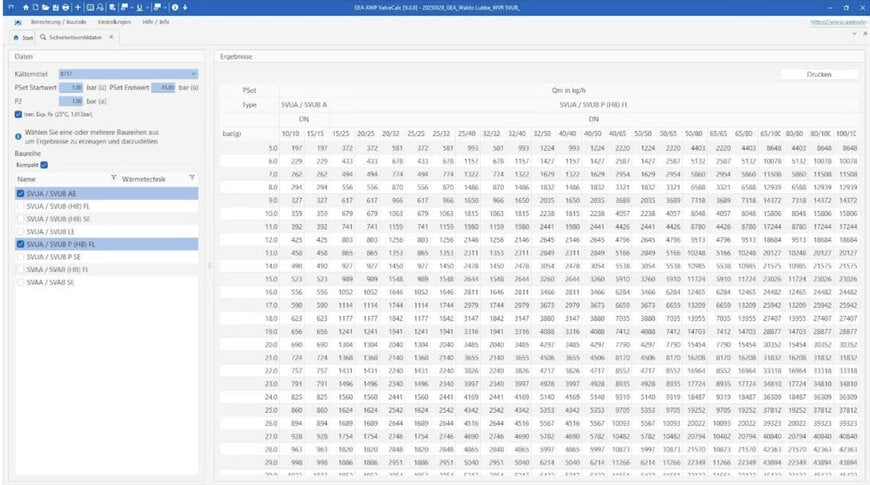Click the plus icon in the title toolbar
870x485 pixels.
coord(78,8)
